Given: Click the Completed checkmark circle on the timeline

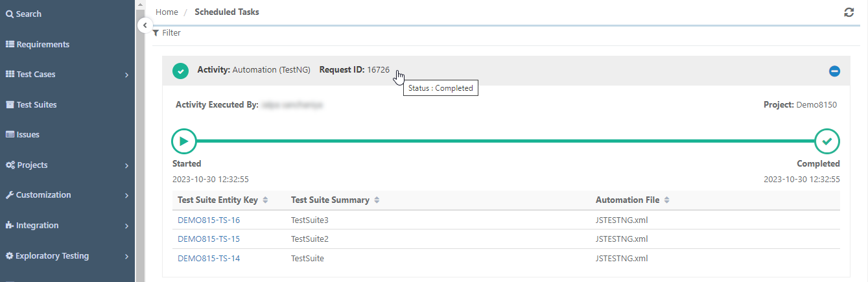Looking at the screenshot, I should pos(827,141).
